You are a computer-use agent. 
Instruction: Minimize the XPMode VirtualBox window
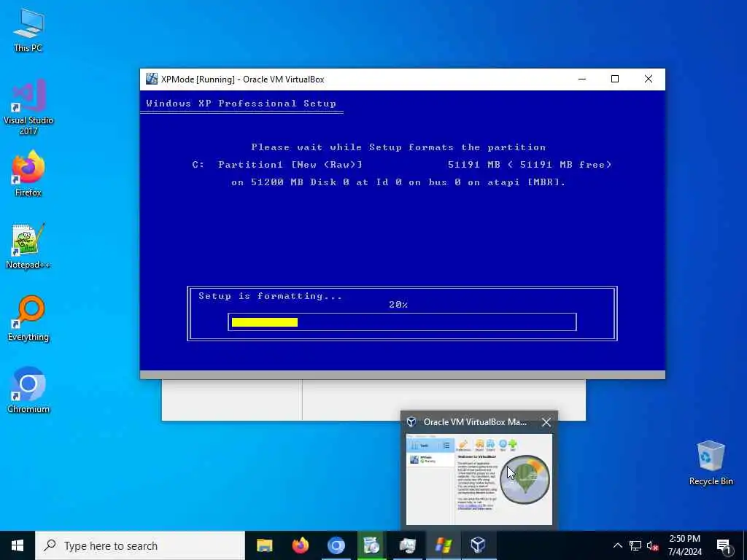581,79
